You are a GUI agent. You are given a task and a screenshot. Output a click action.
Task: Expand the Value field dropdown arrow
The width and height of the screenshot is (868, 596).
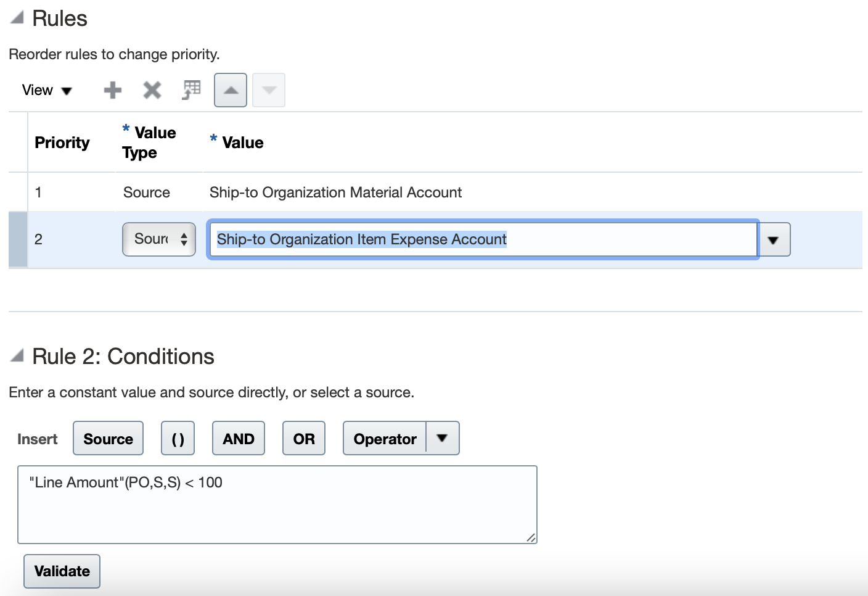(774, 240)
